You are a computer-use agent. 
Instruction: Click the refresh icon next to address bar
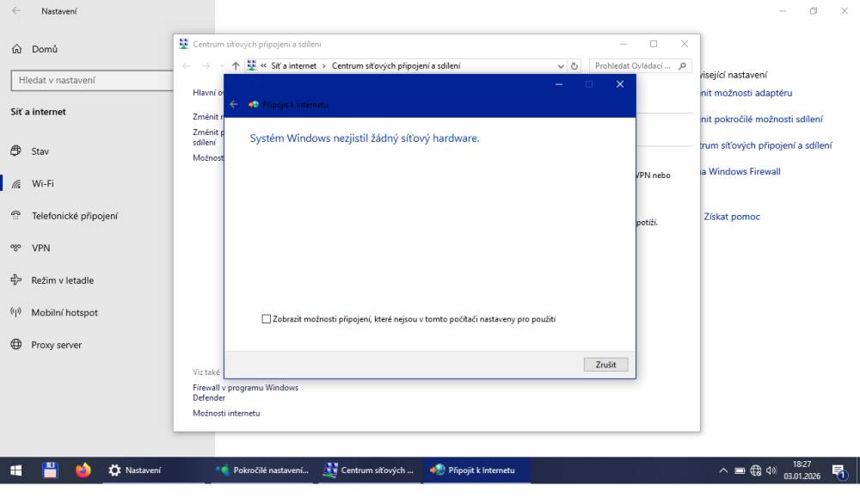click(574, 66)
